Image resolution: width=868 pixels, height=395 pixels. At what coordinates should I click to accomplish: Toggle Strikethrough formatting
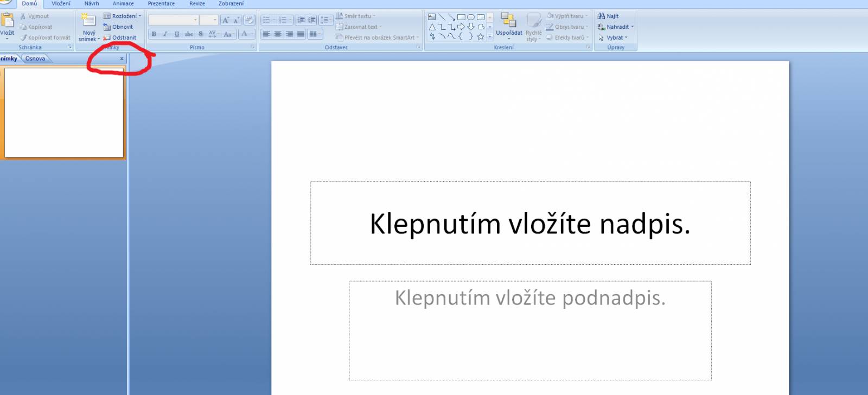[189, 34]
